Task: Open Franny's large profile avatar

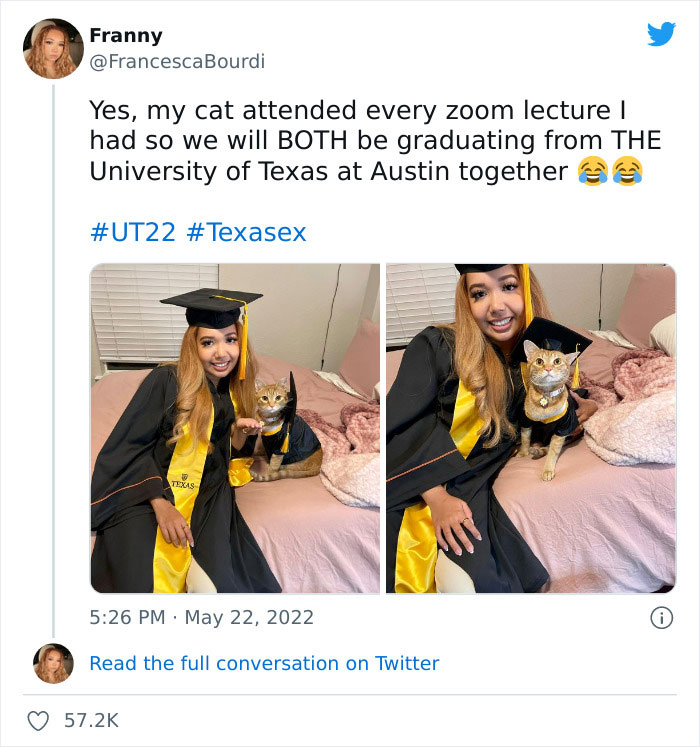Action: pos(53,49)
